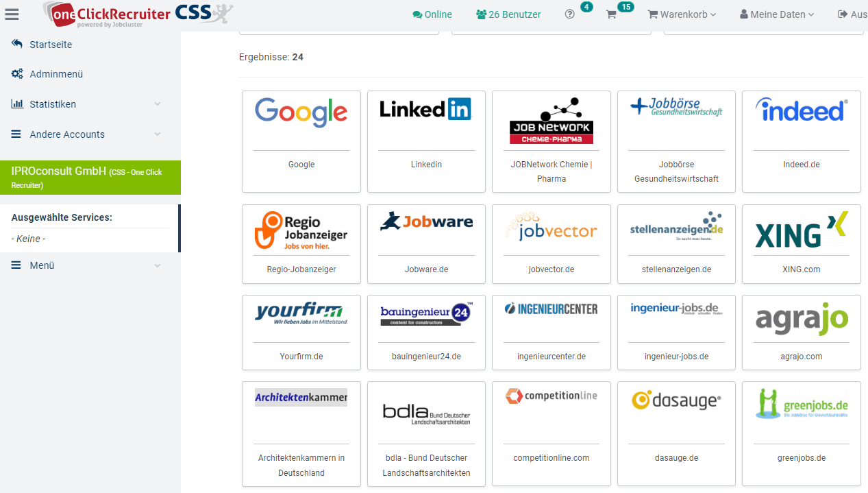Open the Meine Daten dropdown

pyautogui.click(x=777, y=14)
